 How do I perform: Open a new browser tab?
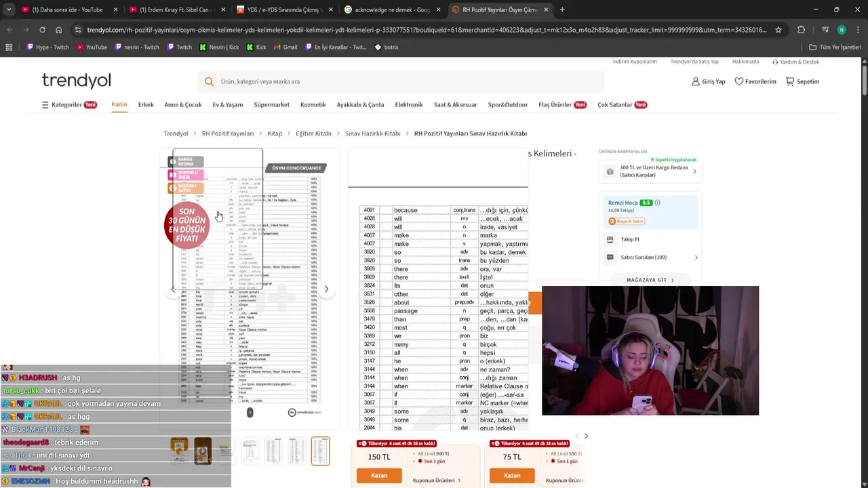(x=562, y=9)
